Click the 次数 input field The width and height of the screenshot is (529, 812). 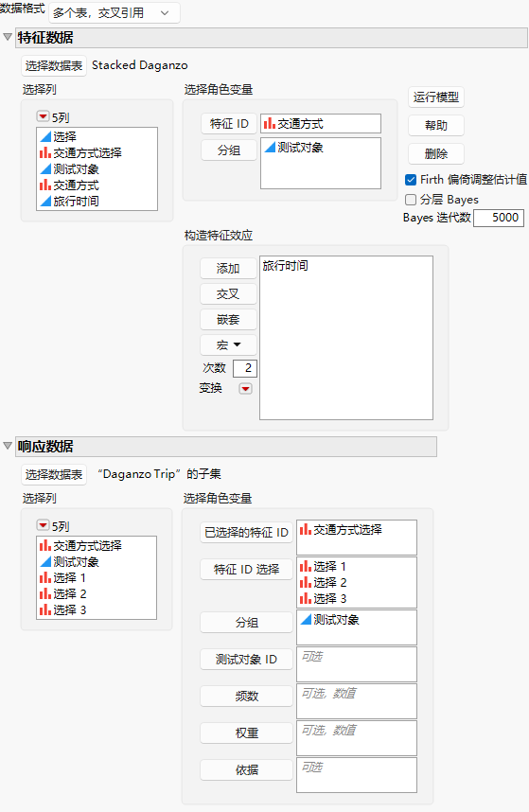244,368
